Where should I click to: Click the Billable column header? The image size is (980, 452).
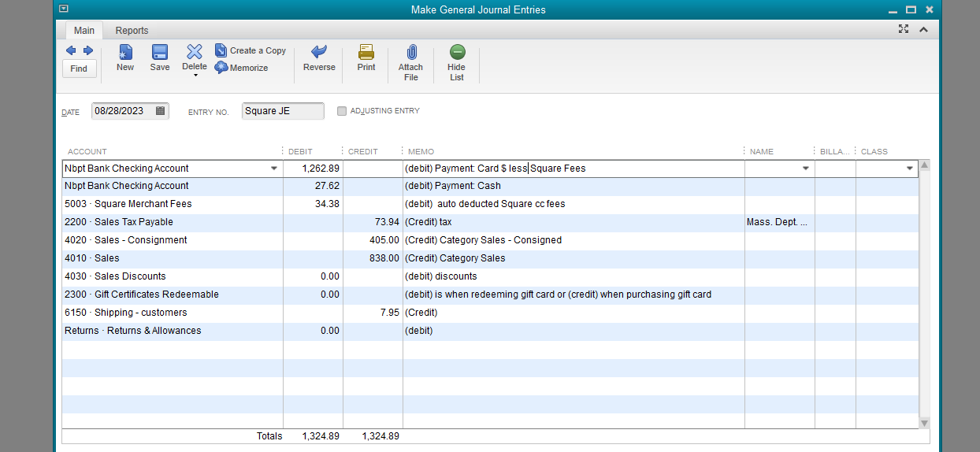[835, 151]
